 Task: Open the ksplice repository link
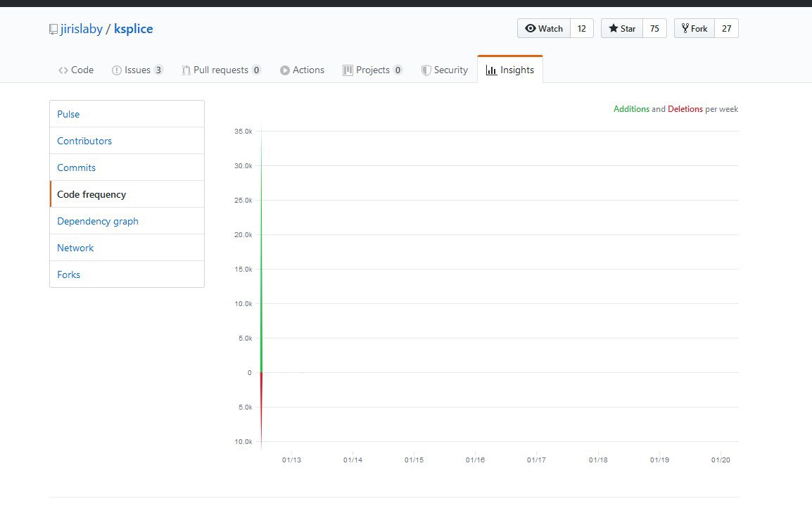[x=134, y=29]
